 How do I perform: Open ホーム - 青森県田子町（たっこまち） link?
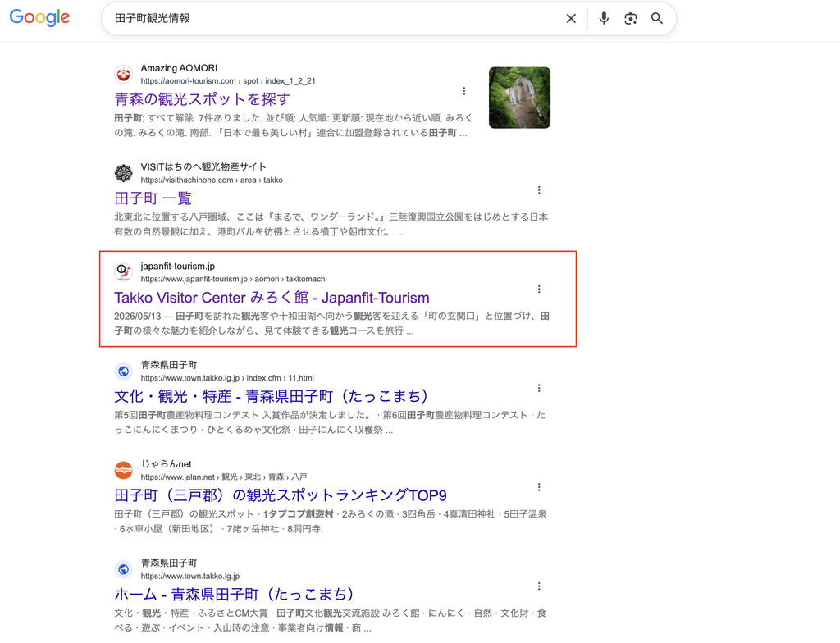pos(234,595)
